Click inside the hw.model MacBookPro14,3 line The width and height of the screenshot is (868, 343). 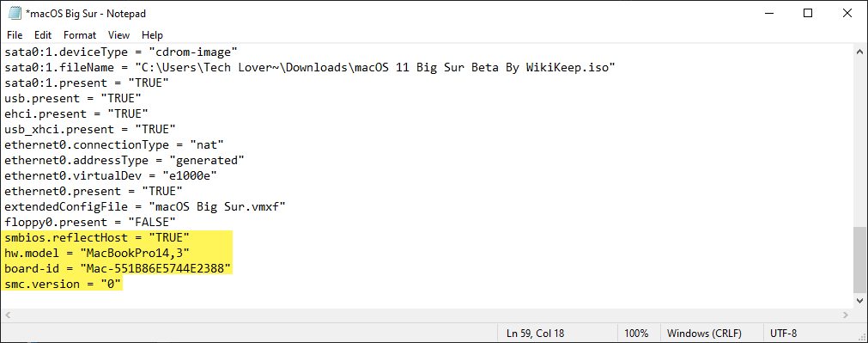(97, 254)
